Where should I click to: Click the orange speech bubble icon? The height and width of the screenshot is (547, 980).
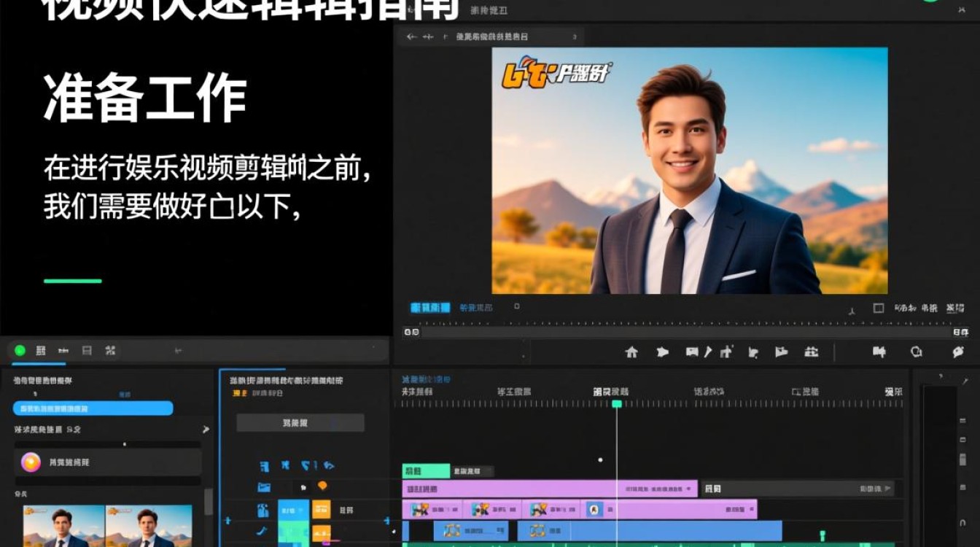(322, 486)
